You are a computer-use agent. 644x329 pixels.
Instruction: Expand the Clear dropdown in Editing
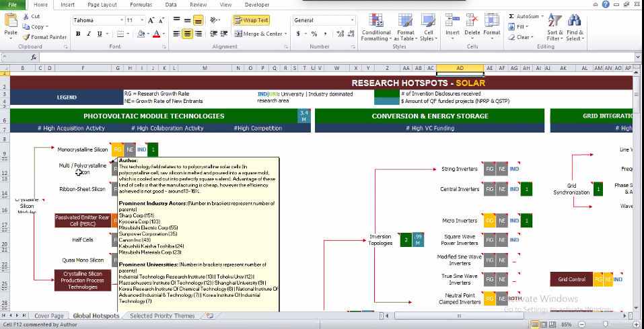[532, 37]
